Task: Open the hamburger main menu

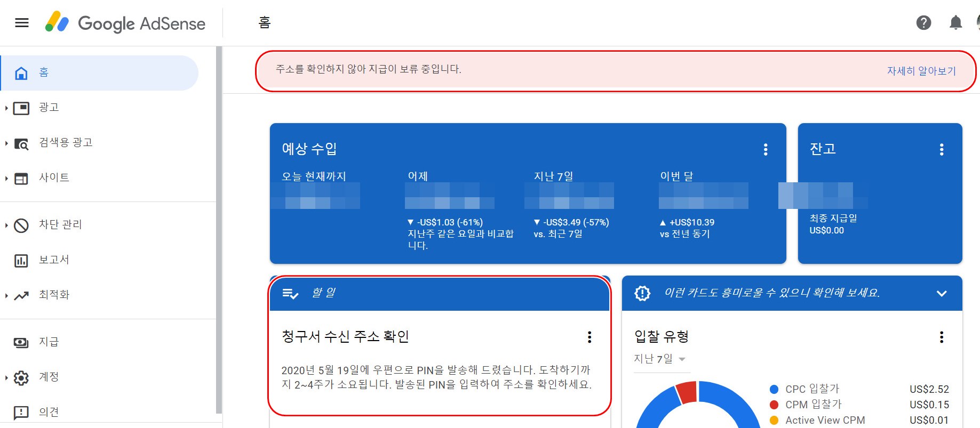Action: click(22, 23)
